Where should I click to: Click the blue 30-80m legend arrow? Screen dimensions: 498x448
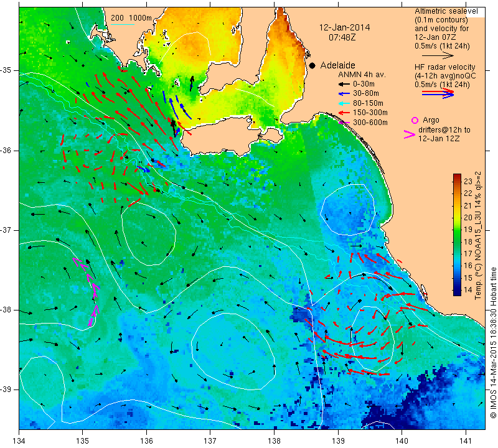(344, 94)
